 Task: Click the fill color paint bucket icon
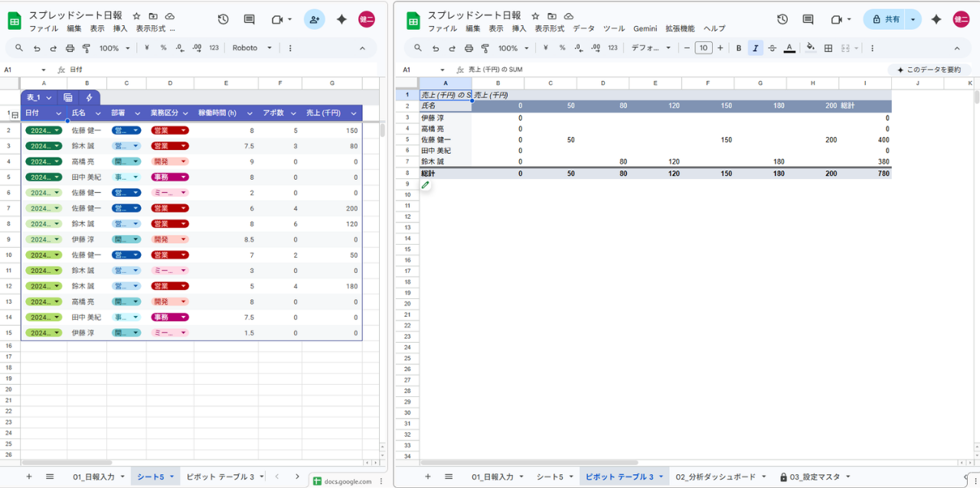coord(810,47)
